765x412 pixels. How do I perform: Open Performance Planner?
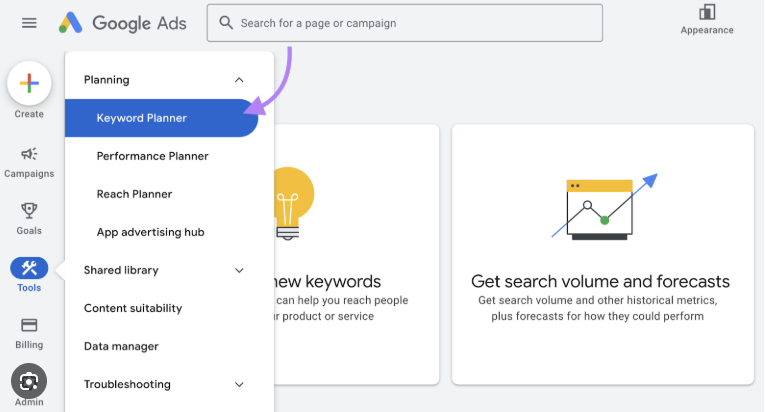[x=153, y=156]
